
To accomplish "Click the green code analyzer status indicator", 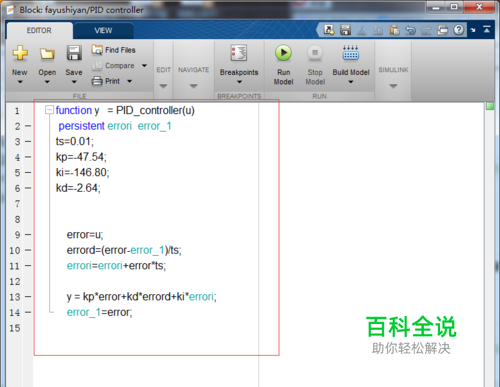I will click(490, 106).
